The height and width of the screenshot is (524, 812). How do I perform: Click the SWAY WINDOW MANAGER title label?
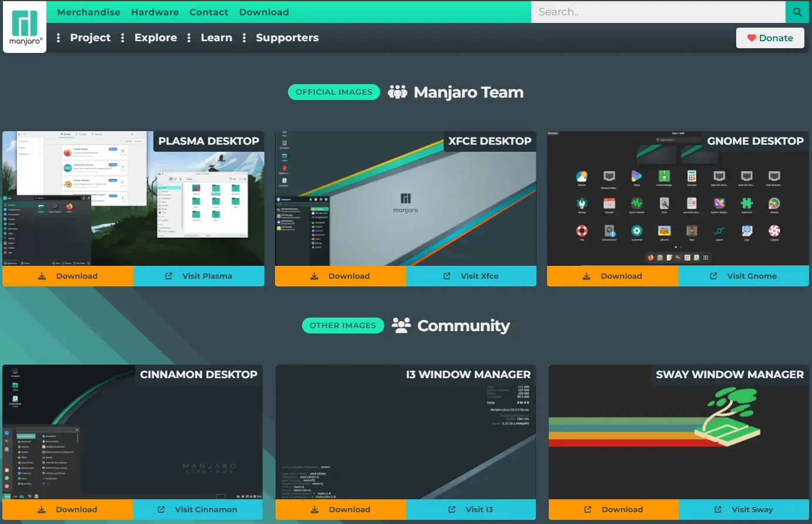tap(730, 375)
